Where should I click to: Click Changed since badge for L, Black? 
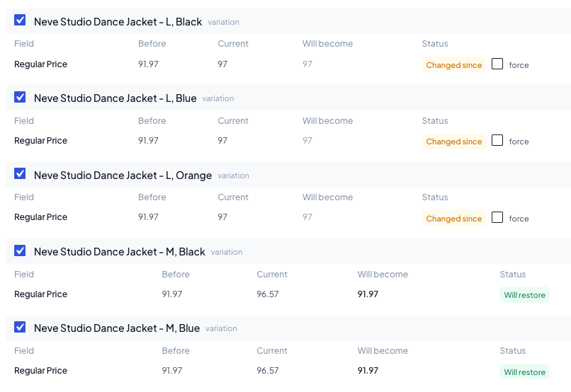pos(453,64)
